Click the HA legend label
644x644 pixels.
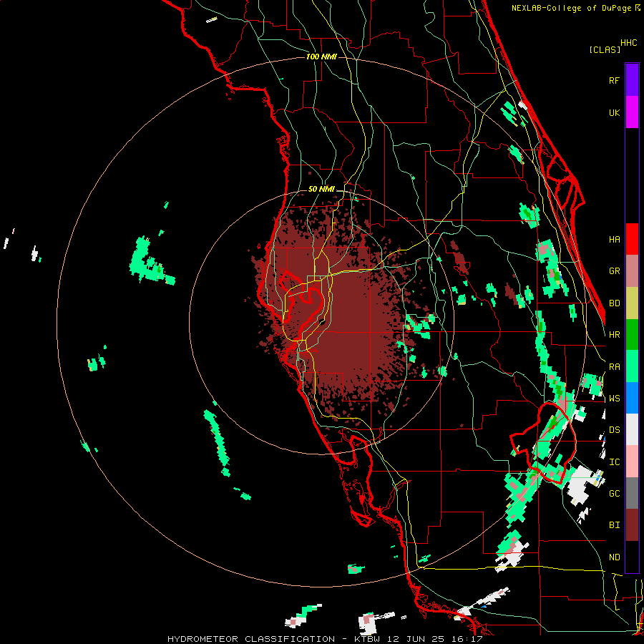[614, 239]
